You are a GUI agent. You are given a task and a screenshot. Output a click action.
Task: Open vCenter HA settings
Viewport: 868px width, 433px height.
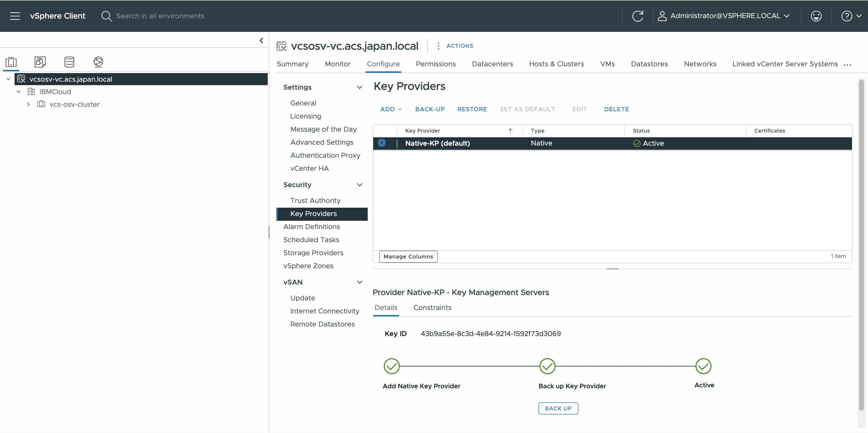click(309, 169)
